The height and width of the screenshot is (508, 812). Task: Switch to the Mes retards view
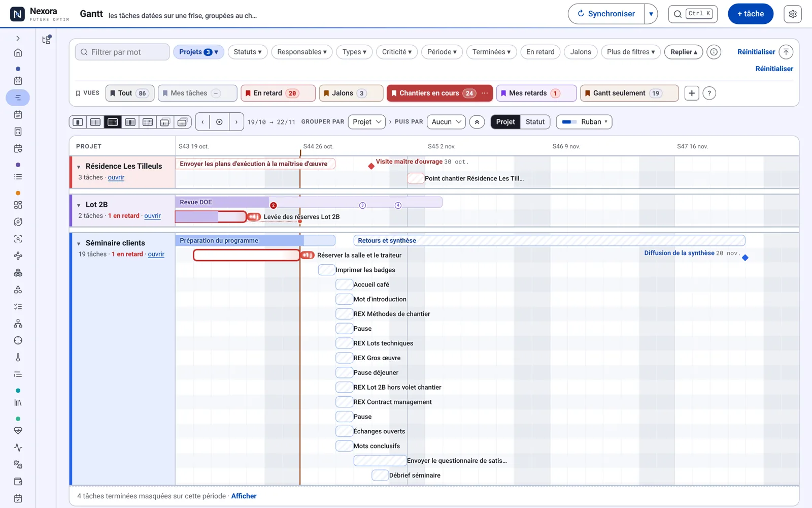pyautogui.click(x=536, y=93)
